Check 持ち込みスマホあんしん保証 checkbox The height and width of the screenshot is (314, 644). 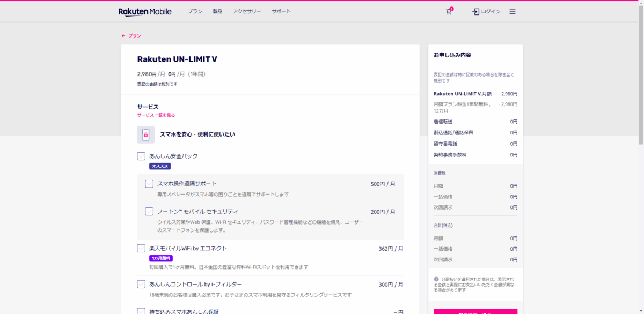click(x=141, y=311)
